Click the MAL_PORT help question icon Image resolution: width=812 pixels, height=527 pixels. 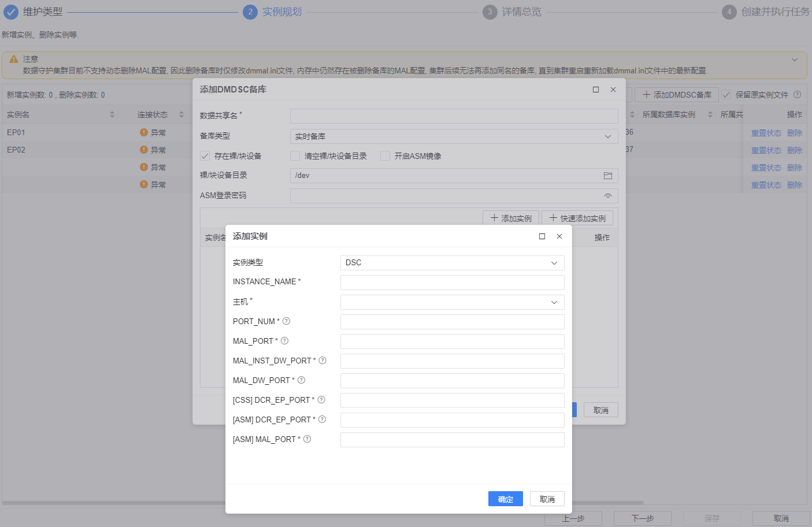pyautogui.click(x=284, y=341)
